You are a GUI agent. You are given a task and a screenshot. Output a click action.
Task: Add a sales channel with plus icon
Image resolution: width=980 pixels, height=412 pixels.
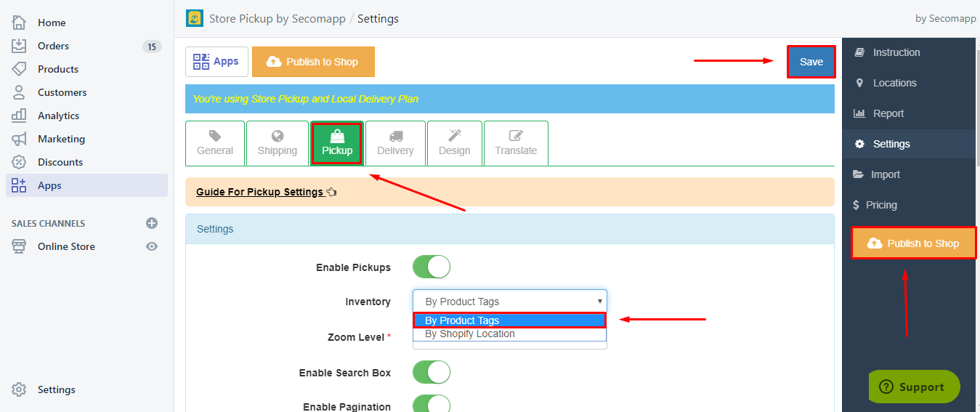152,223
